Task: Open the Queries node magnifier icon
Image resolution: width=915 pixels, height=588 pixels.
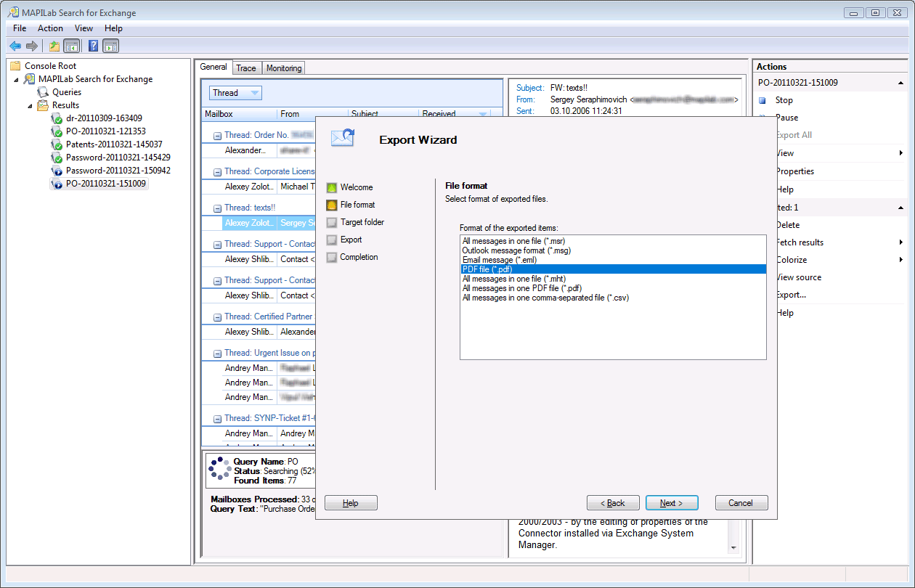Action: tap(44, 92)
